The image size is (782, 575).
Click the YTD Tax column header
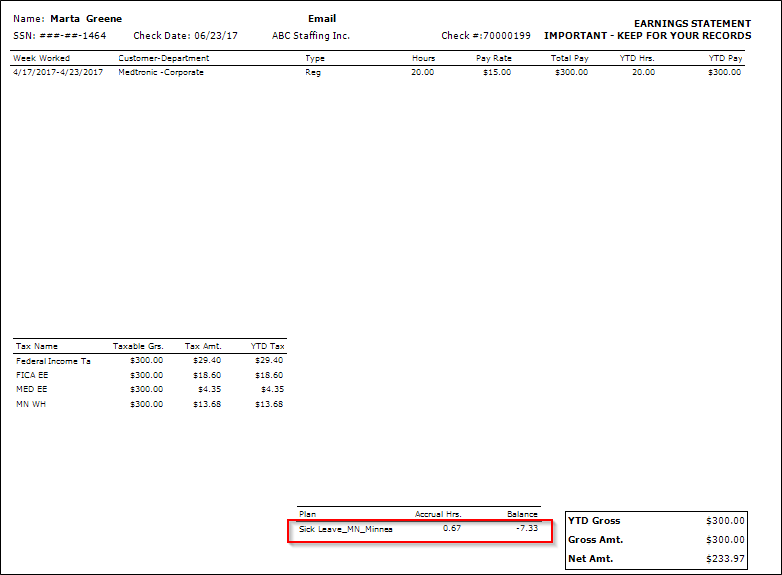267,346
